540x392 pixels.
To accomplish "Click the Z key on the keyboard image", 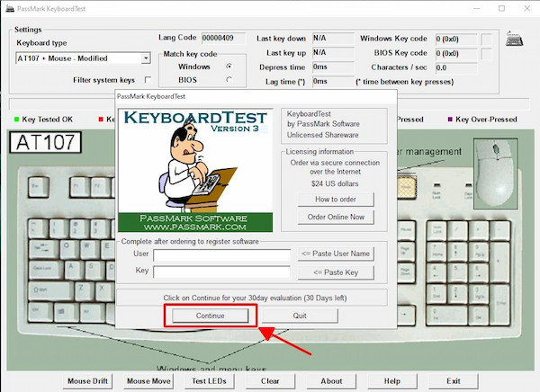I will click(84, 290).
